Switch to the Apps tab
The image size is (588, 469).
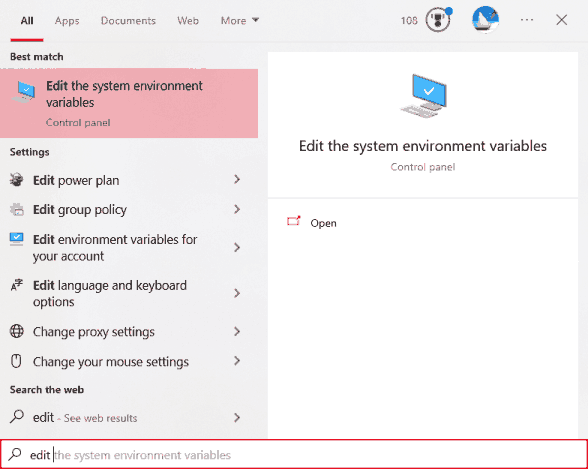pos(67,20)
